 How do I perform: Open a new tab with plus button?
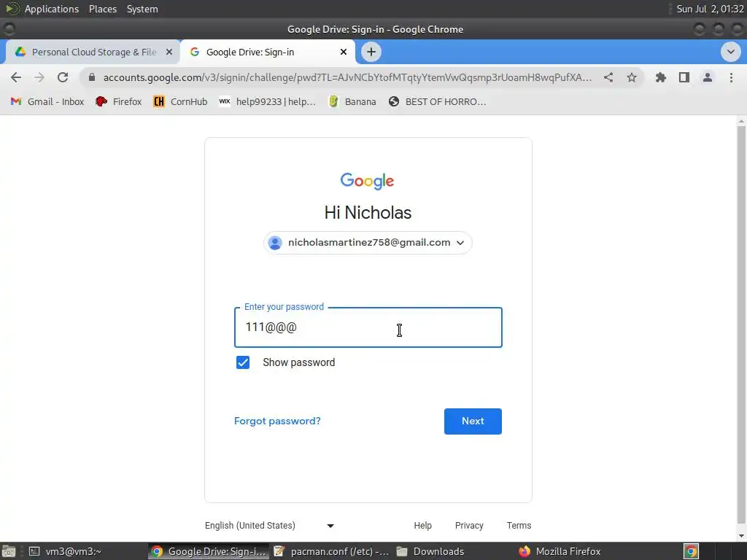pos(371,52)
